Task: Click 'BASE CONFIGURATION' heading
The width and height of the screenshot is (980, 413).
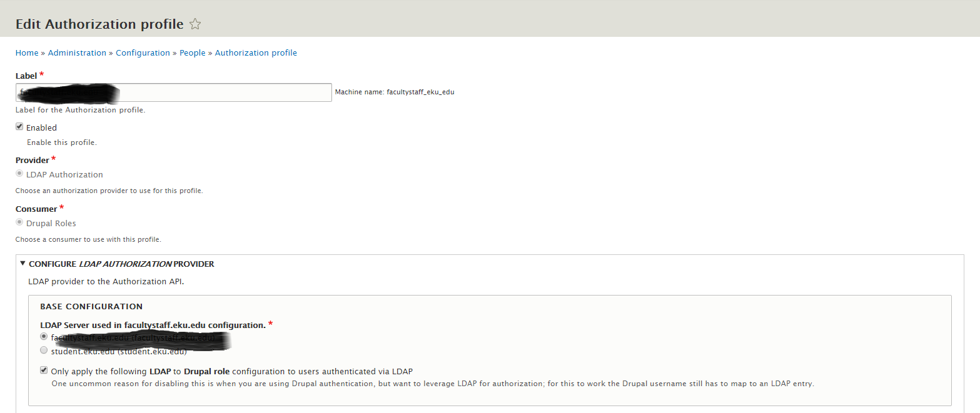Action: pos(91,307)
